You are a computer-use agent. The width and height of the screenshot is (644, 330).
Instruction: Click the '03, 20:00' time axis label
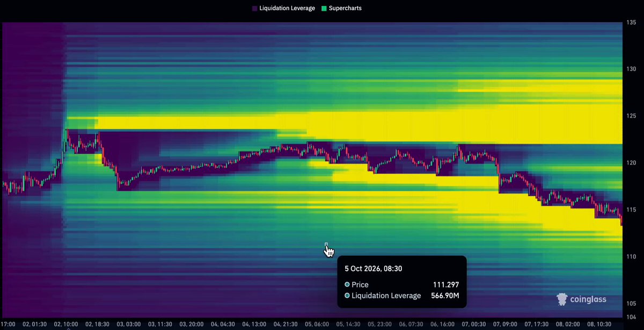tap(191, 325)
